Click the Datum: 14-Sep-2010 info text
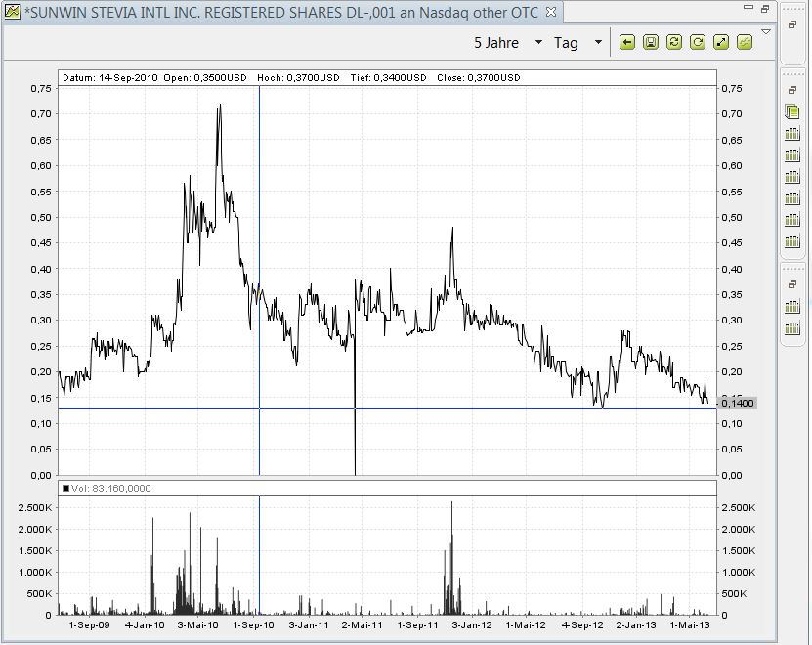 click(109, 78)
